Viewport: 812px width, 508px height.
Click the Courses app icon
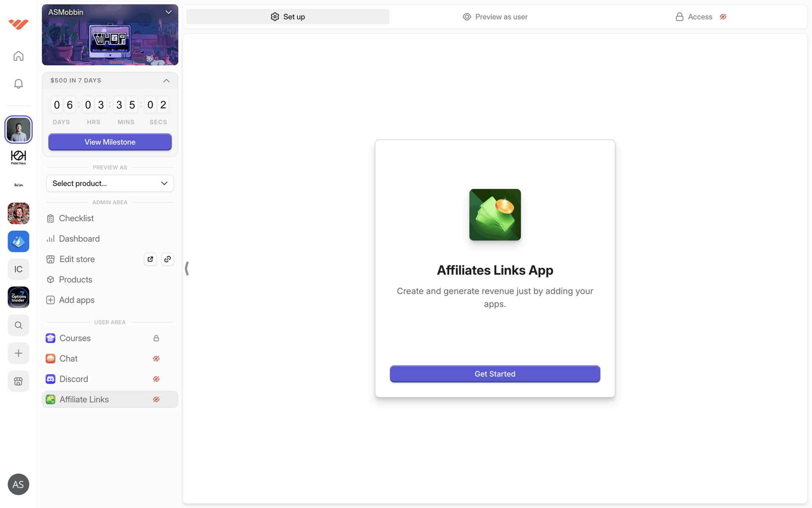(x=50, y=338)
